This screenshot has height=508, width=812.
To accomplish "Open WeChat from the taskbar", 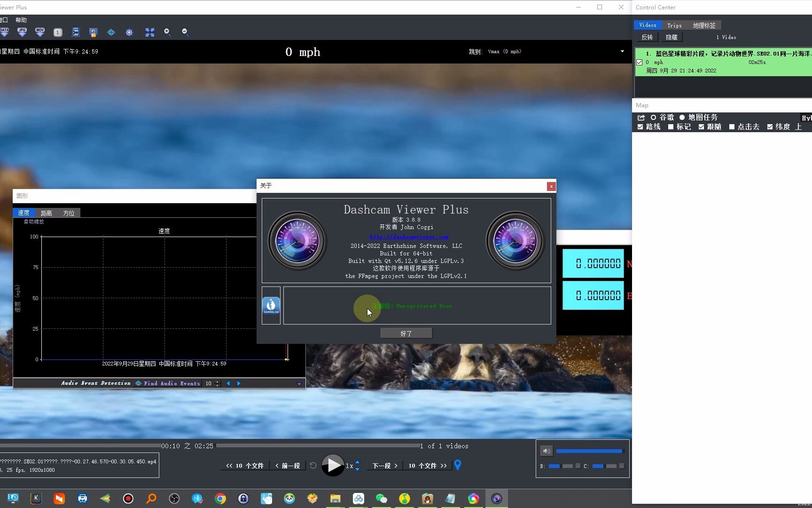I will pyautogui.click(x=381, y=499).
